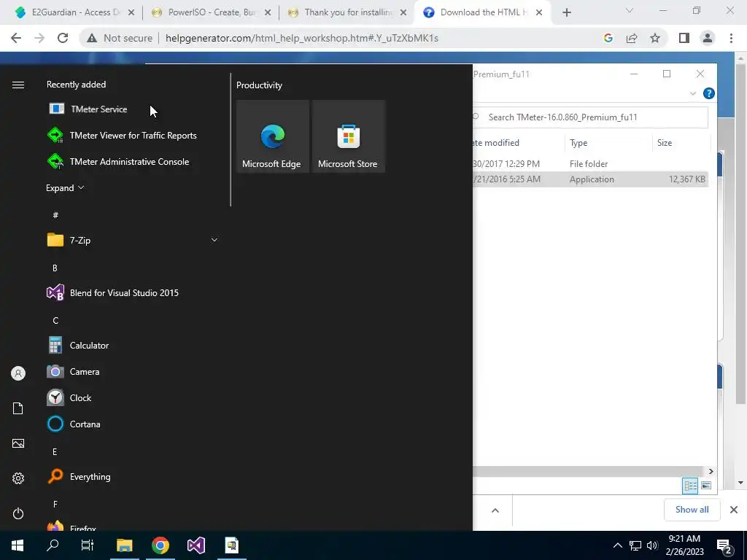The height and width of the screenshot is (560, 747).
Task: Sort by the Size column header
Action: pos(681,143)
